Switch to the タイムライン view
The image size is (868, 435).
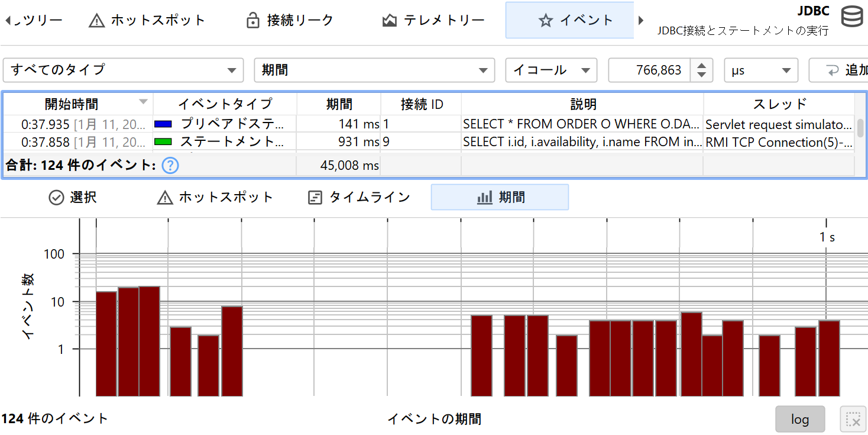tap(359, 198)
